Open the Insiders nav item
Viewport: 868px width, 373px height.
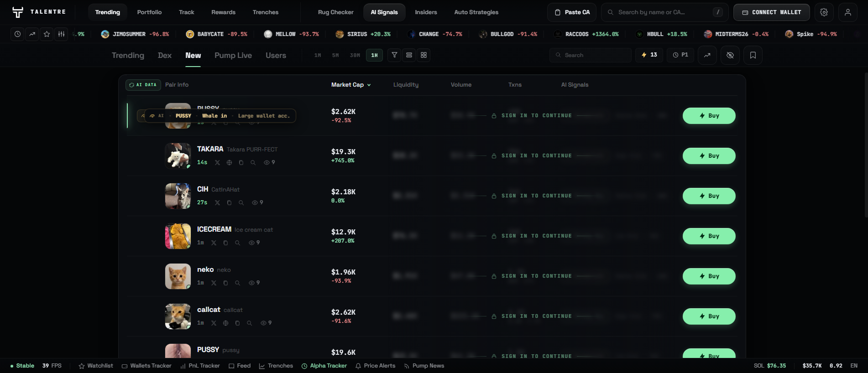point(426,12)
